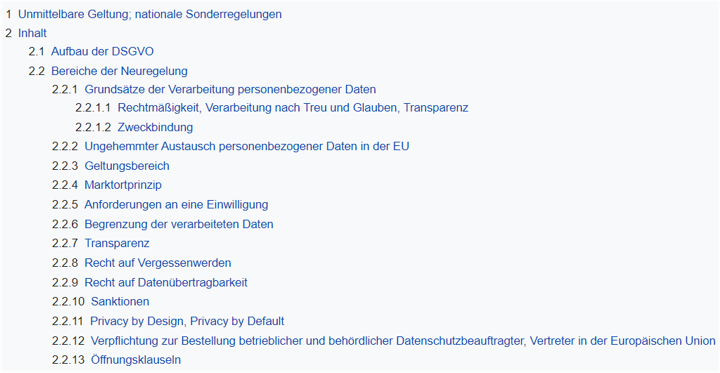Open the 'Öffnungsklauseln' entry
Image resolution: width=720 pixels, height=373 pixels.
tap(135, 360)
